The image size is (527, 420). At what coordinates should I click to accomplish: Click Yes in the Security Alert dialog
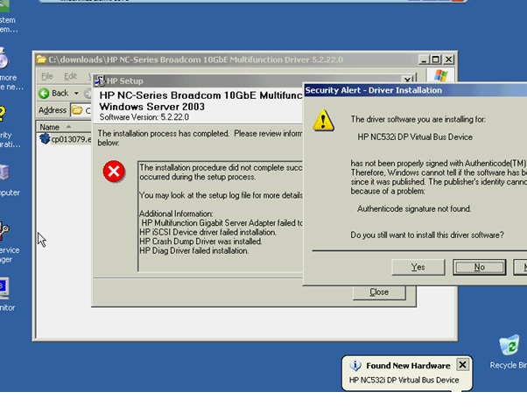pyautogui.click(x=418, y=267)
